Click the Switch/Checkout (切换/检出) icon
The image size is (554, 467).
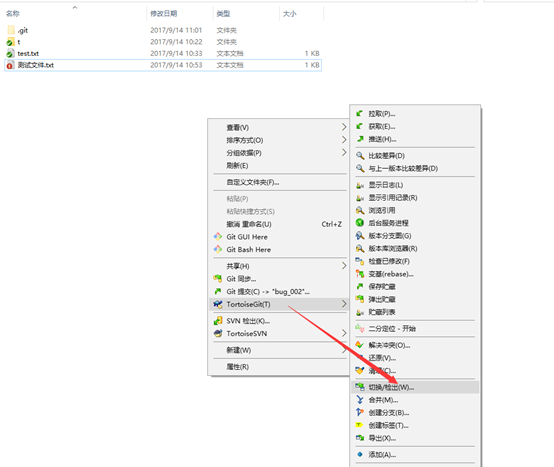(360, 387)
